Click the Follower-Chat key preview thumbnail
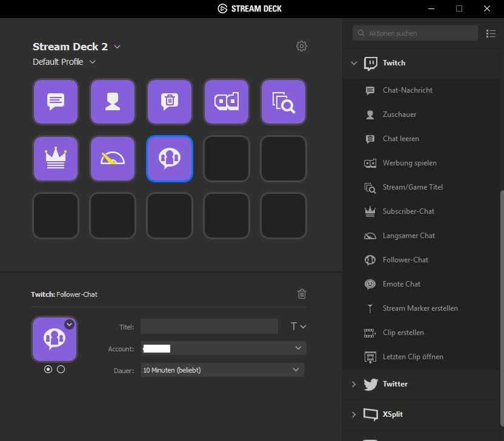 coord(55,339)
